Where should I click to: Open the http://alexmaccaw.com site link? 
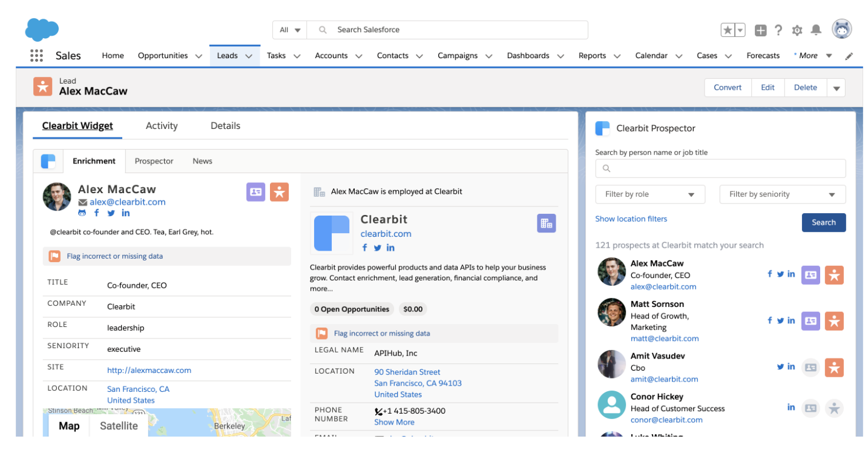[149, 371]
